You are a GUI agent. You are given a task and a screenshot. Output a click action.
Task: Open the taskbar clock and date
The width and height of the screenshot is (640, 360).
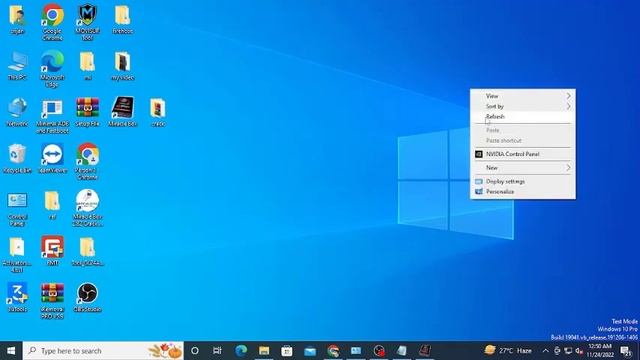(x=600, y=351)
